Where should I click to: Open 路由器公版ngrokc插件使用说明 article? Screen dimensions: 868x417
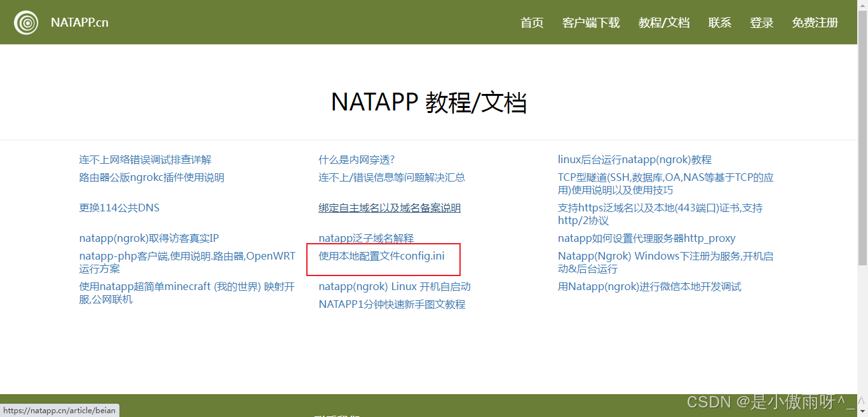pyautogui.click(x=152, y=178)
